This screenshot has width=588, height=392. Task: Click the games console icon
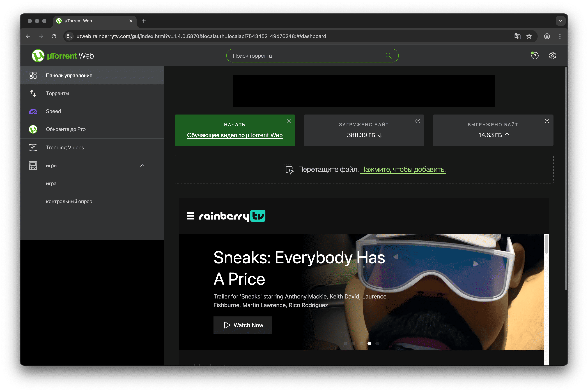33,165
